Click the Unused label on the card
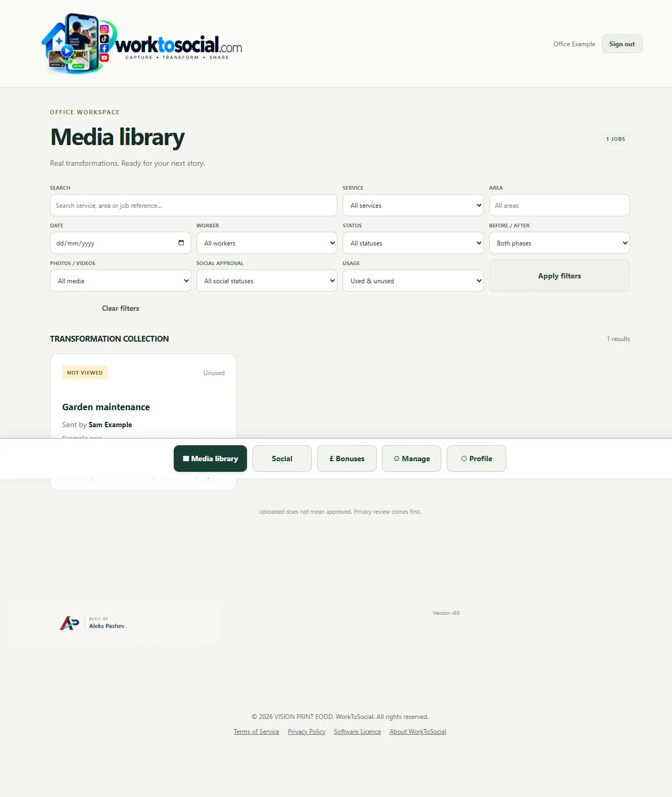This screenshot has height=797, width=672. (x=214, y=373)
